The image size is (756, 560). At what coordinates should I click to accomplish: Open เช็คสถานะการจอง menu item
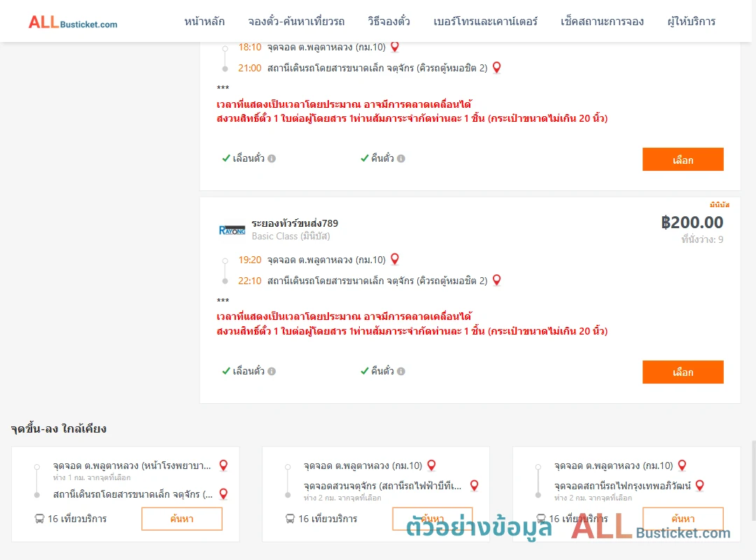coord(602,21)
